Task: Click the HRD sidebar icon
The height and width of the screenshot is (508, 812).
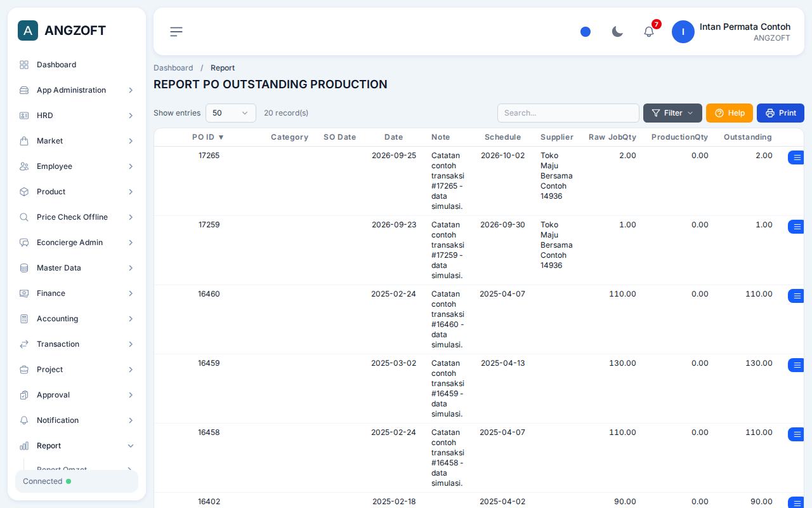Action: (24, 116)
